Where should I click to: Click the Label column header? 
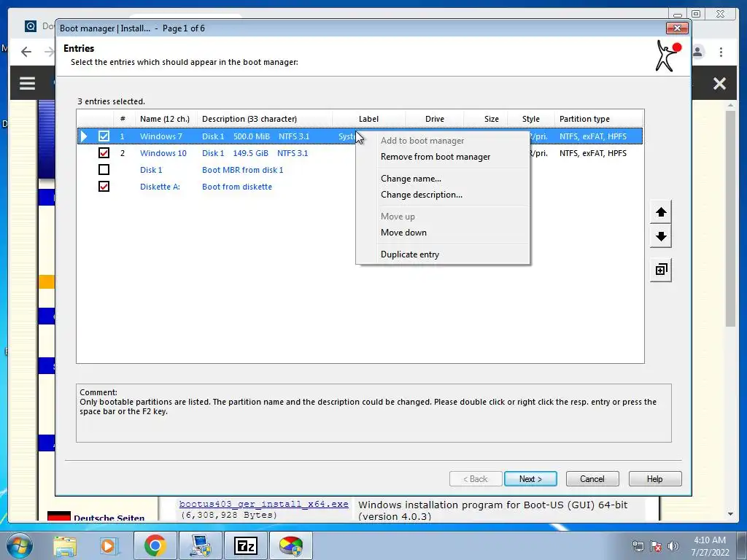pos(368,119)
